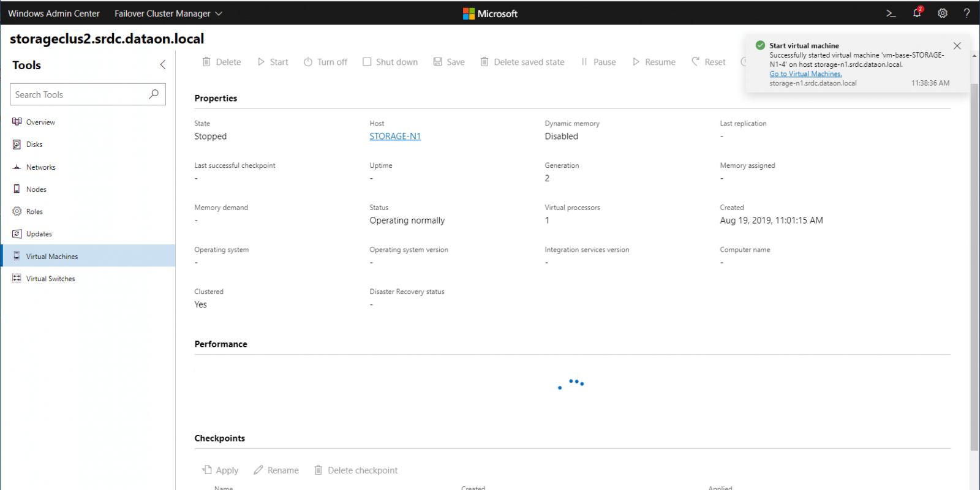Follow Go to Virtual Machines link

tap(805, 73)
